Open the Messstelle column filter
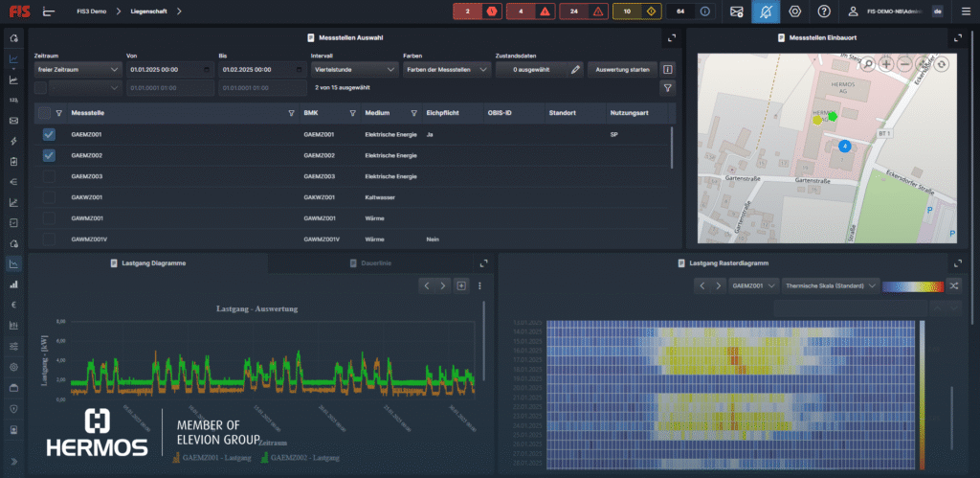Viewport: 980px width, 478px height. click(x=291, y=113)
